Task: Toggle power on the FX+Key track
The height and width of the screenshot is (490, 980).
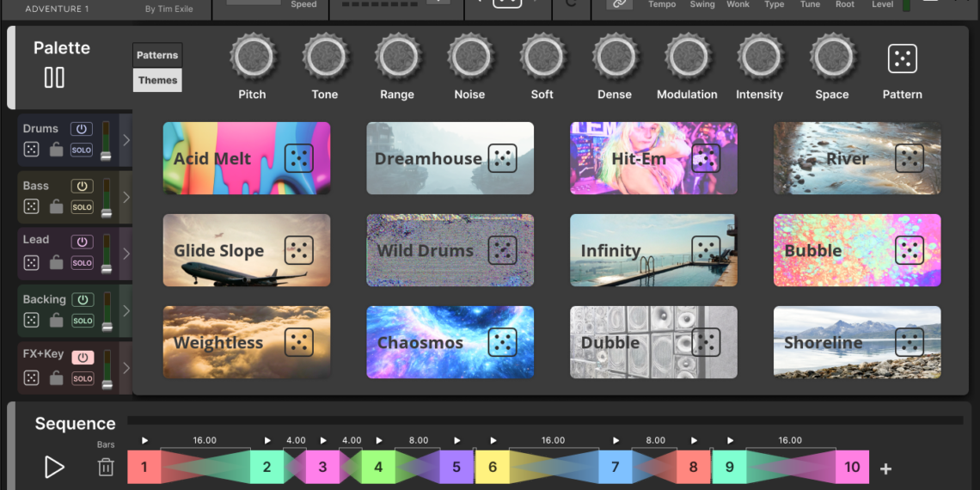Action: click(x=82, y=356)
